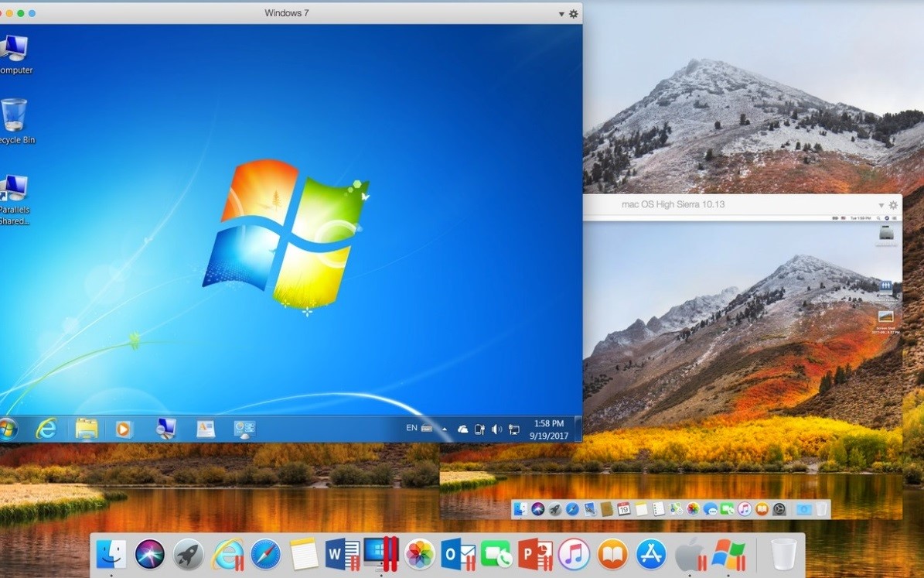Open System Preferences in the High Sierra VM dock
Screen dimensions: 924x578
point(779,509)
